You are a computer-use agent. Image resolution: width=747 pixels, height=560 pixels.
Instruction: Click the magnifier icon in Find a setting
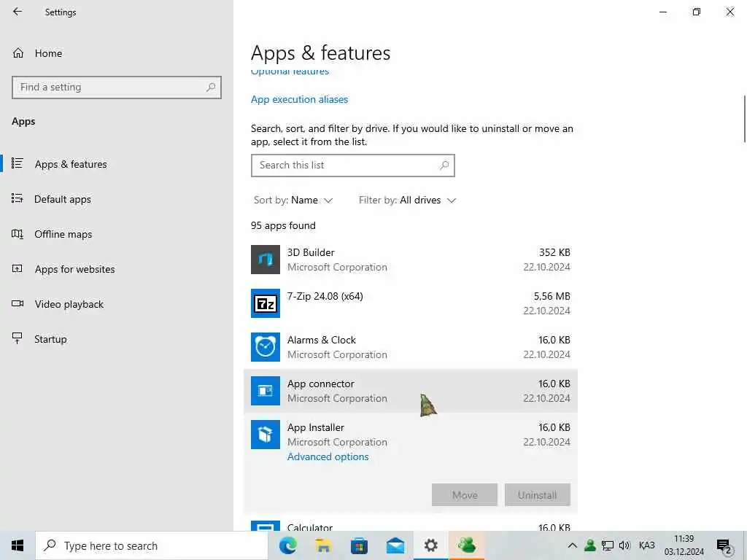pyautogui.click(x=211, y=87)
